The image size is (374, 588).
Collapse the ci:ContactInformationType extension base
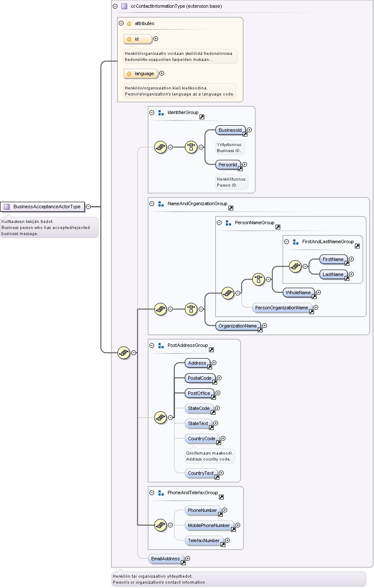pyautogui.click(x=115, y=6)
